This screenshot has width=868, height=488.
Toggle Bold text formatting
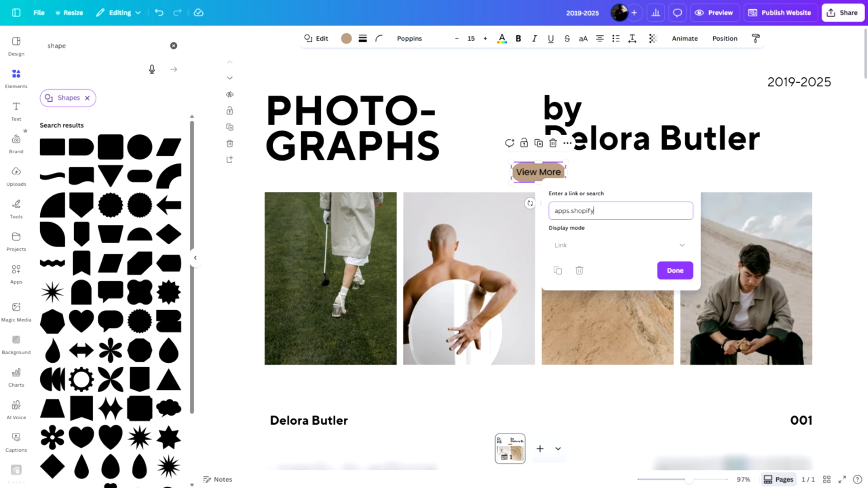(518, 38)
